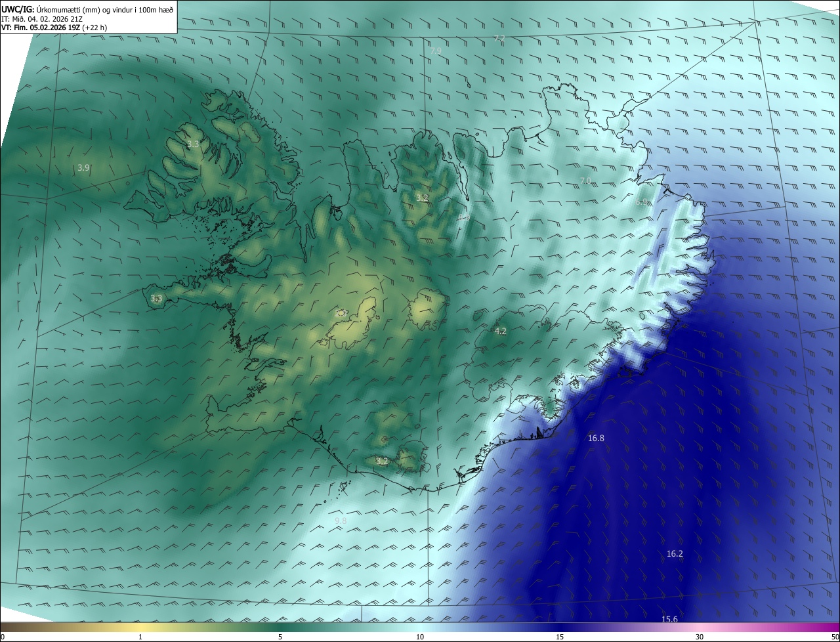Click the 16.8 value on the map

coord(596,439)
